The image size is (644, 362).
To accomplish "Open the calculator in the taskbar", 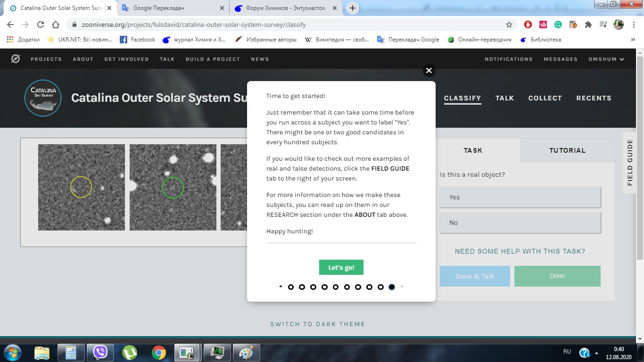I will (71, 352).
